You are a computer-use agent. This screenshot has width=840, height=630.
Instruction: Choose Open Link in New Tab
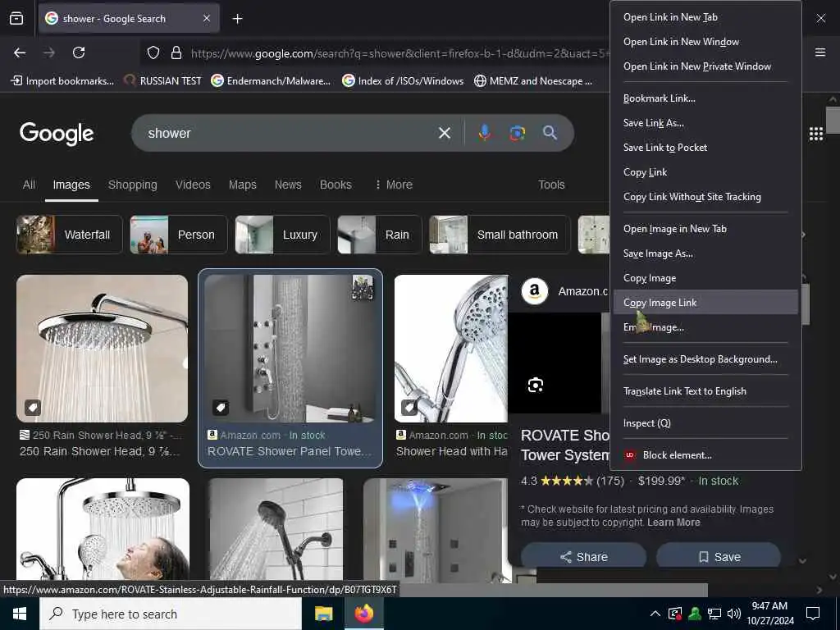(x=705, y=17)
